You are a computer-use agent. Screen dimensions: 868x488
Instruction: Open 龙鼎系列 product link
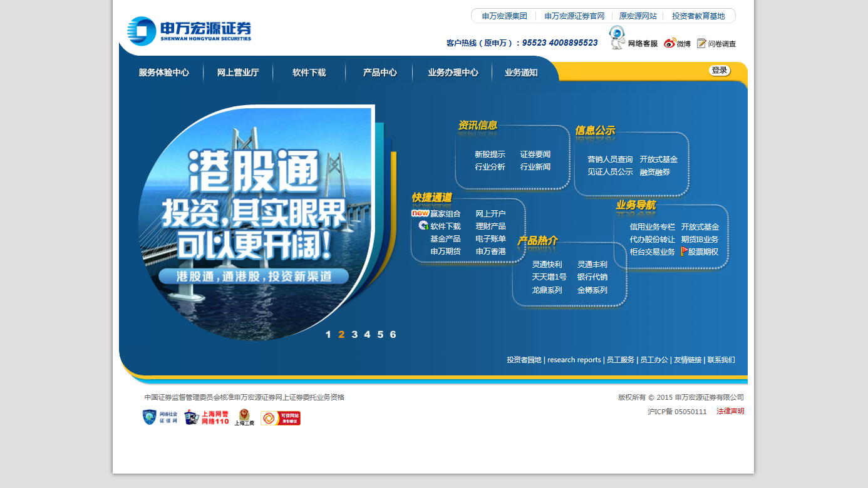[x=547, y=290]
